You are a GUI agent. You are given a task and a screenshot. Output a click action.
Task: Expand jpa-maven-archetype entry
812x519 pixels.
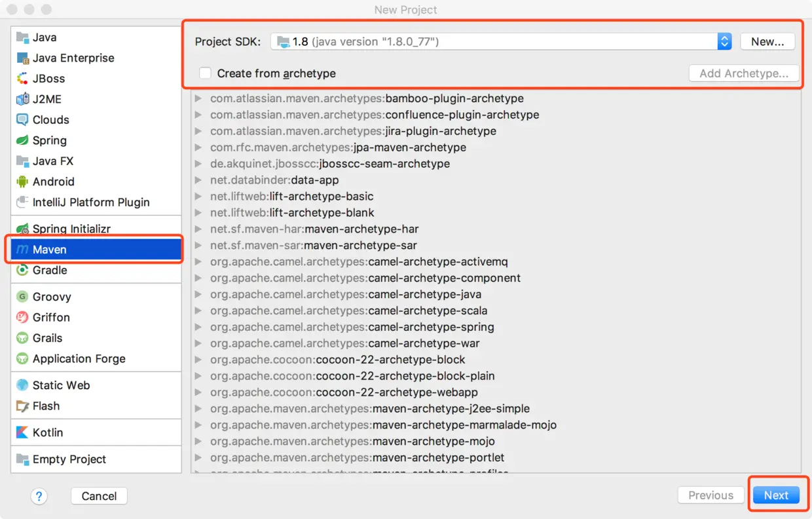198,147
